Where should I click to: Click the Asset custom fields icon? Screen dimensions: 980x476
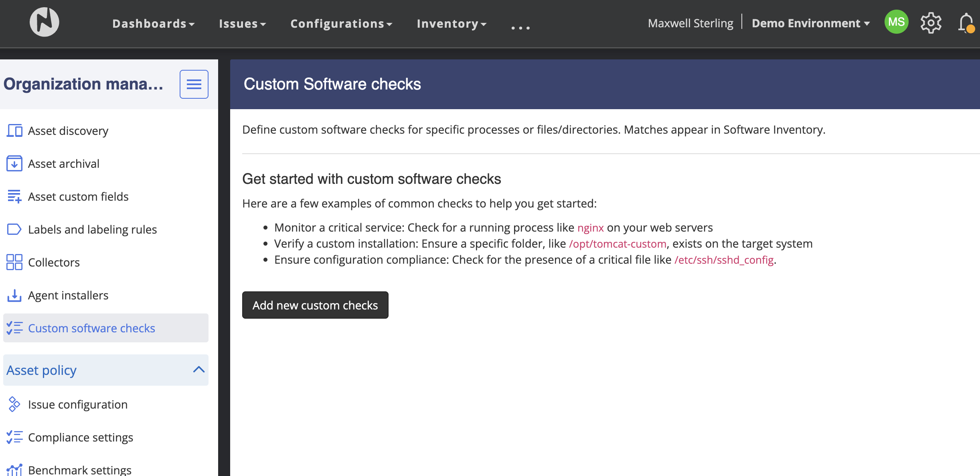[14, 197]
